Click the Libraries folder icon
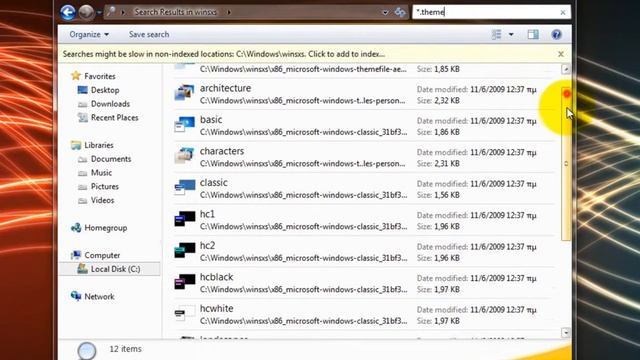The image size is (640, 360). coord(76,145)
